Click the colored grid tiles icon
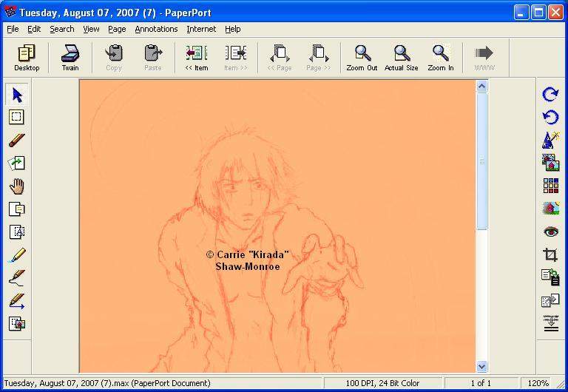Screen dimensions: 568x392 coord(550,186)
